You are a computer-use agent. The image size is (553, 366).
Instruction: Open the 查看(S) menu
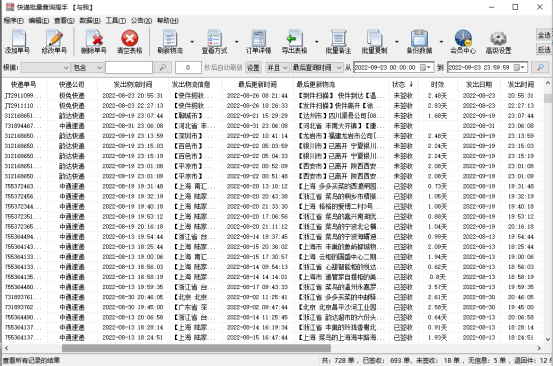[x=64, y=21]
